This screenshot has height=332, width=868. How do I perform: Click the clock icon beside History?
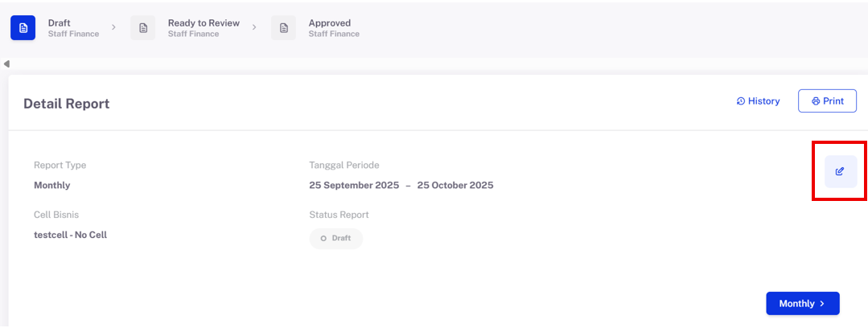pyautogui.click(x=741, y=101)
